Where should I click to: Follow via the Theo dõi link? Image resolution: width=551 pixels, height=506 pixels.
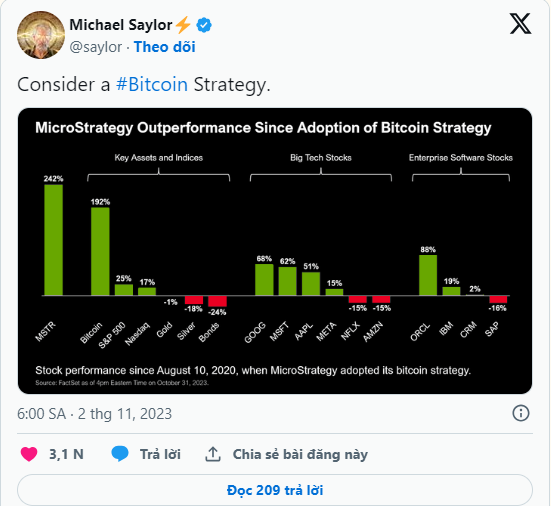click(165, 47)
